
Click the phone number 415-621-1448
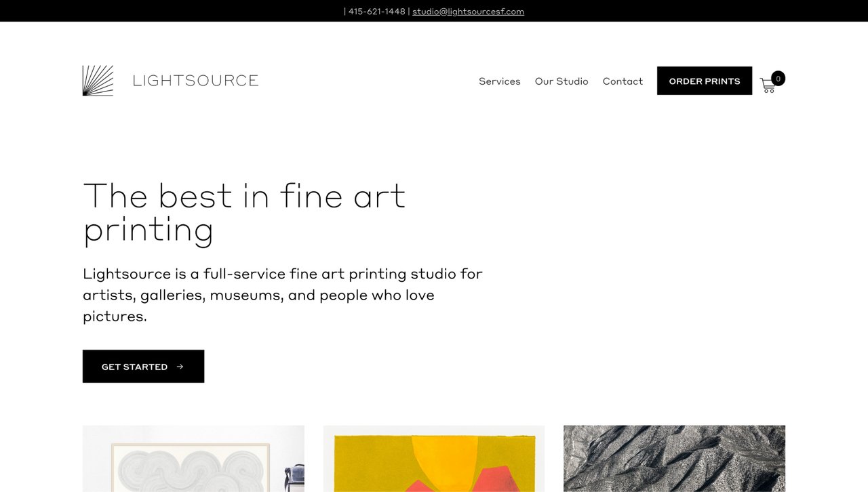tap(376, 12)
